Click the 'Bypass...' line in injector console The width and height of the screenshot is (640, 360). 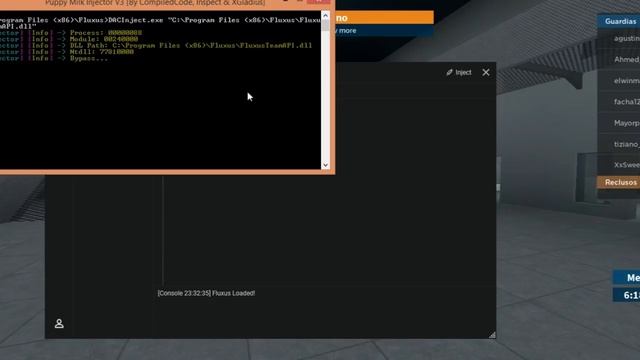pyautogui.click(x=89, y=58)
